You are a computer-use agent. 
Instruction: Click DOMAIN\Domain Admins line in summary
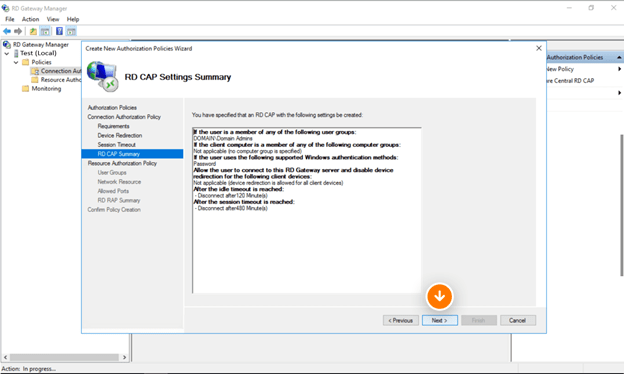tap(223, 138)
